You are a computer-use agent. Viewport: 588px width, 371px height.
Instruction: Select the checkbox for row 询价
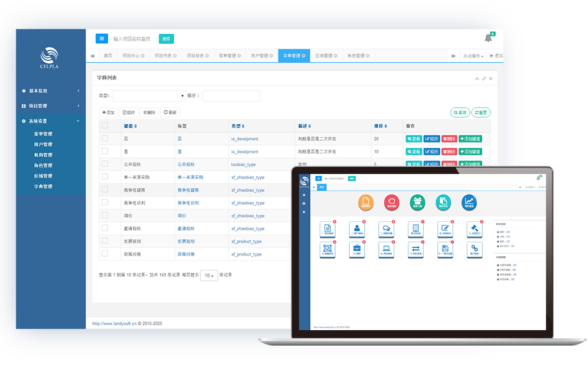pyautogui.click(x=105, y=215)
